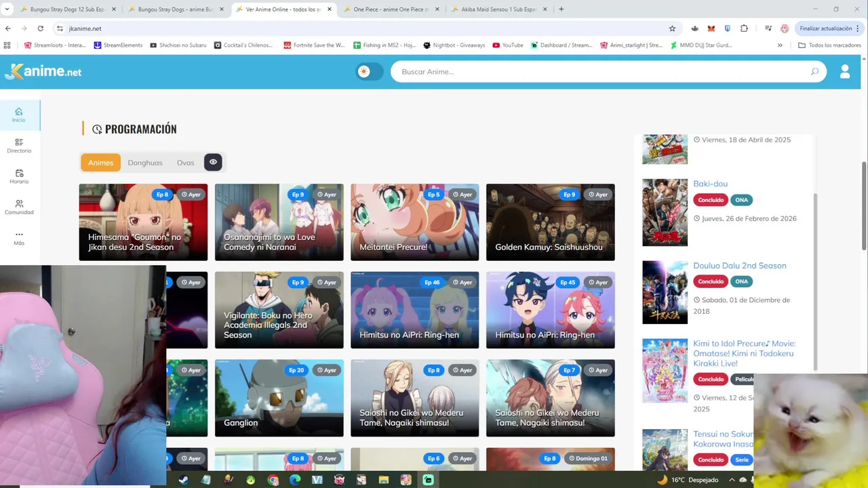Open the Ganglion Ep 20 card

(279, 398)
